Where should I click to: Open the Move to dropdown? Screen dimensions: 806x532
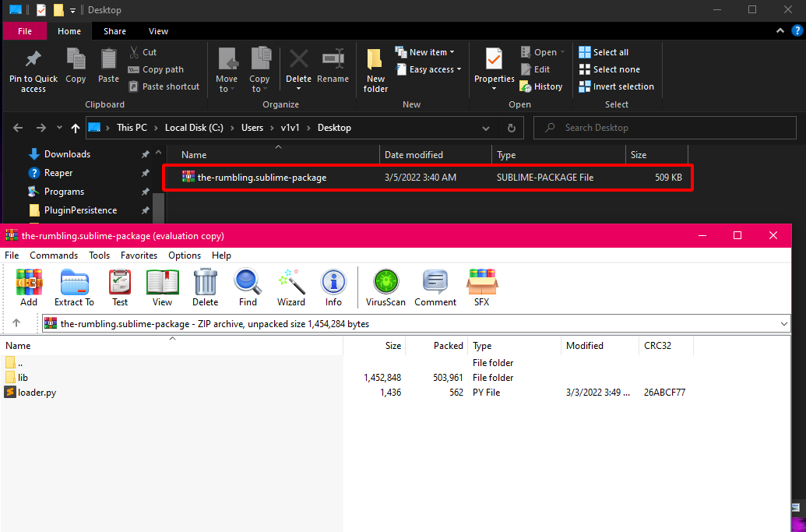[227, 70]
